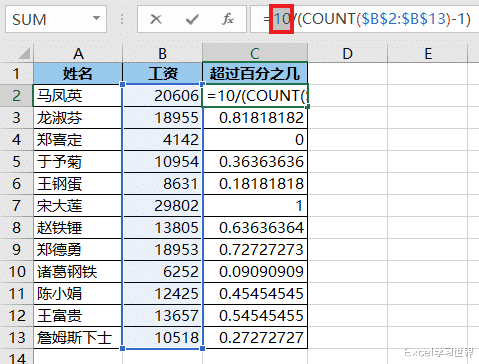Select row 7 header

[x=16, y=206]
